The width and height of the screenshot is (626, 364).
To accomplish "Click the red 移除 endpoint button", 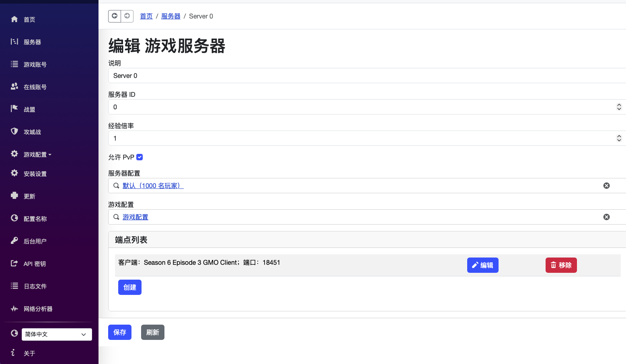I will (x=561, y=265).
